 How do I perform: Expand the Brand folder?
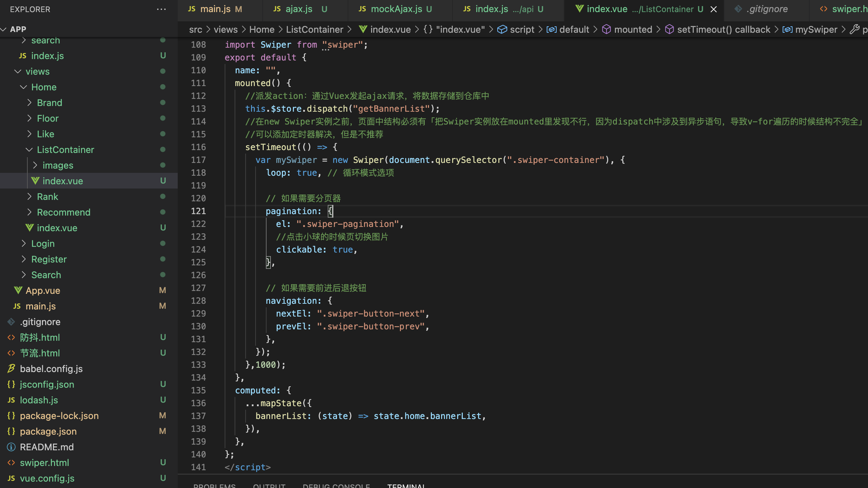pos(30,103)
